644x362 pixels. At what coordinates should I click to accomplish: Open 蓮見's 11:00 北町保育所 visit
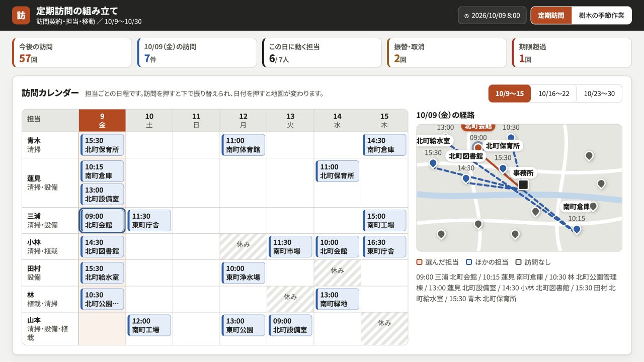tap(337, 171)
